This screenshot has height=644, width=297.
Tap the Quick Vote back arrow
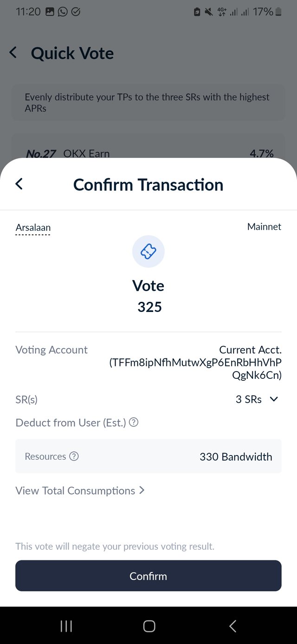click(13, 52)
